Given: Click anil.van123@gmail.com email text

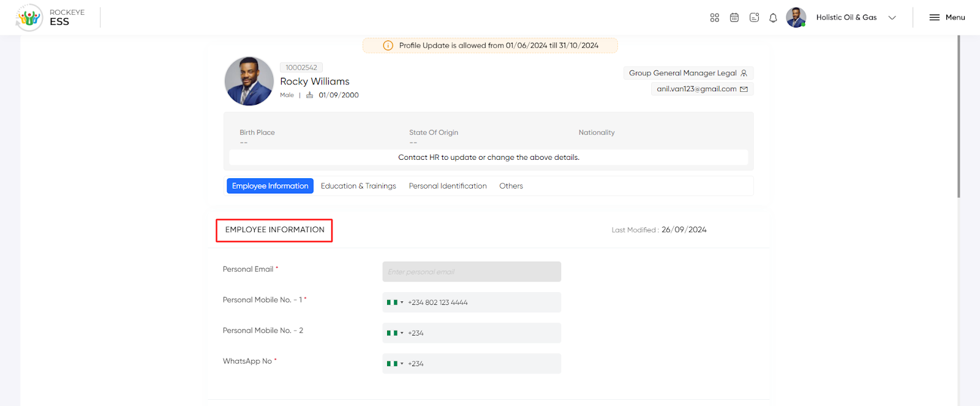Looking at the screenshot, I should tap(696, 89).
